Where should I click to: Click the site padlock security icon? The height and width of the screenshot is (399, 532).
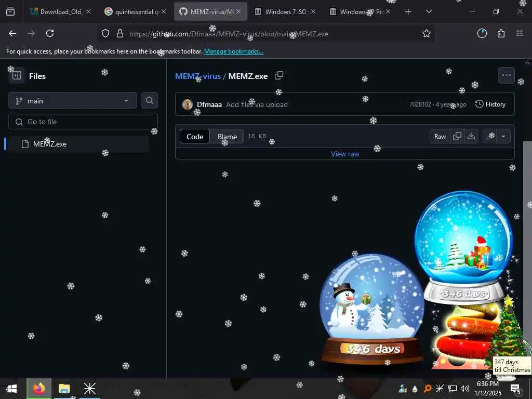(x=120, y=34)
